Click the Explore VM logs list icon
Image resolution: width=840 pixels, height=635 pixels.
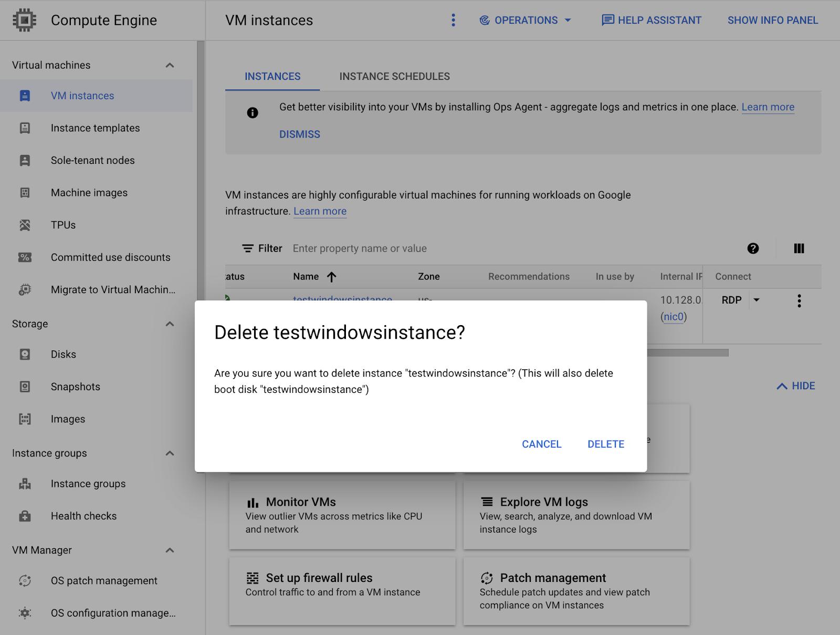(487, 502)
